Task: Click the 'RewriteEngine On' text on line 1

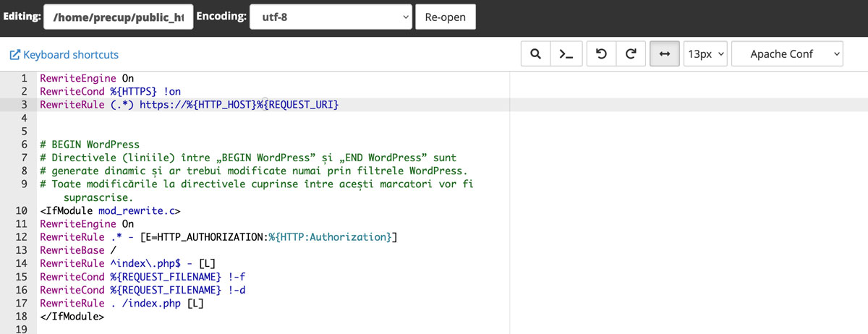Action: pos(88,79)
